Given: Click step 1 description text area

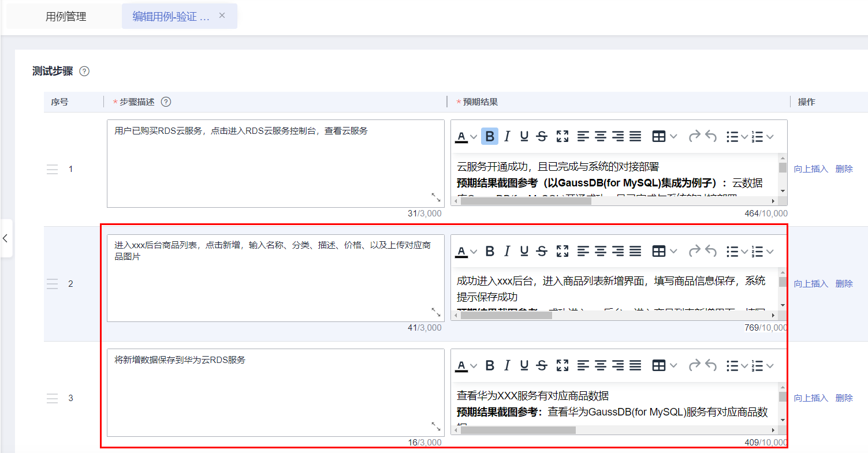Looking at the screenshot, I should [275, 163].
